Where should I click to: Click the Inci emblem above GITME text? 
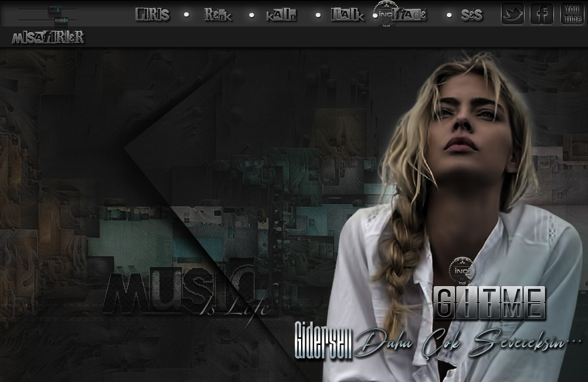[462, 271]
